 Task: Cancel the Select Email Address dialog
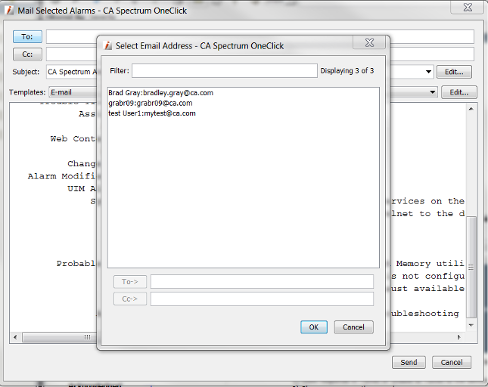[x=354, y=327]
